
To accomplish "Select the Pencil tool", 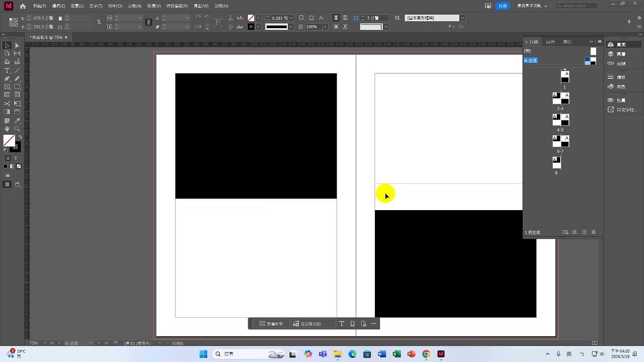I will (17, 78).
